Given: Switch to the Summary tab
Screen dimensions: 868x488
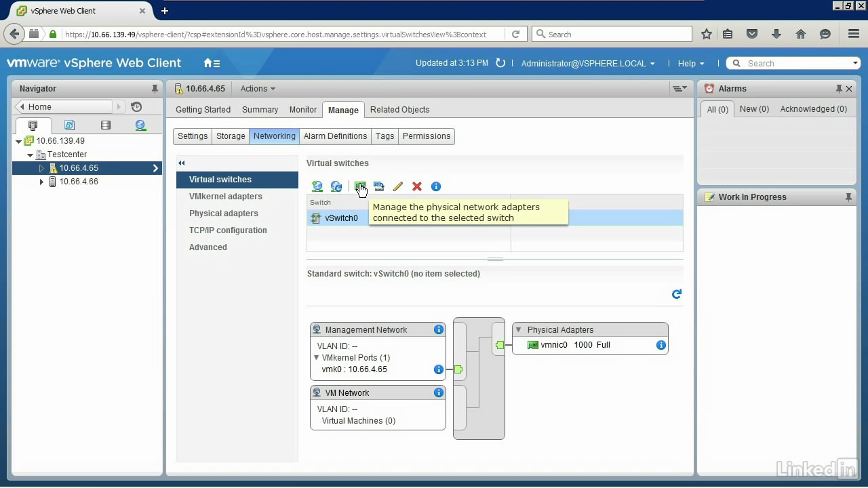Looking at the screenshot, I should (x=260, y=110).
